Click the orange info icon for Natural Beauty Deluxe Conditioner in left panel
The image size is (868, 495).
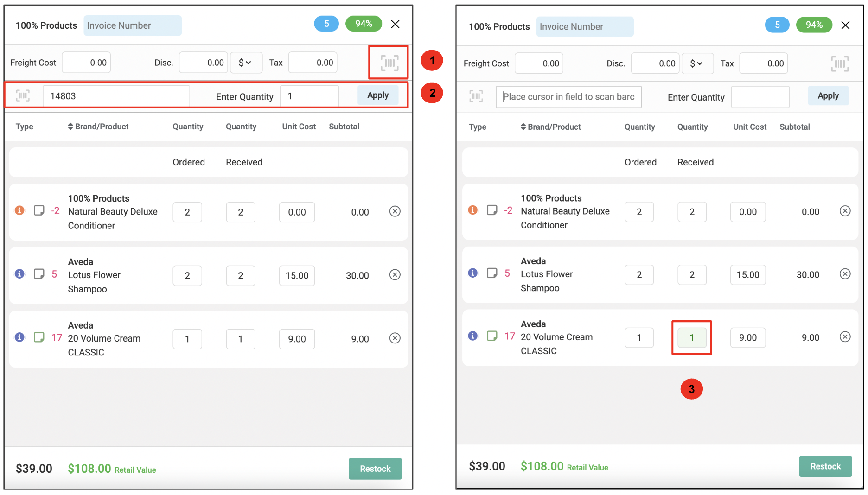point(19,210)
